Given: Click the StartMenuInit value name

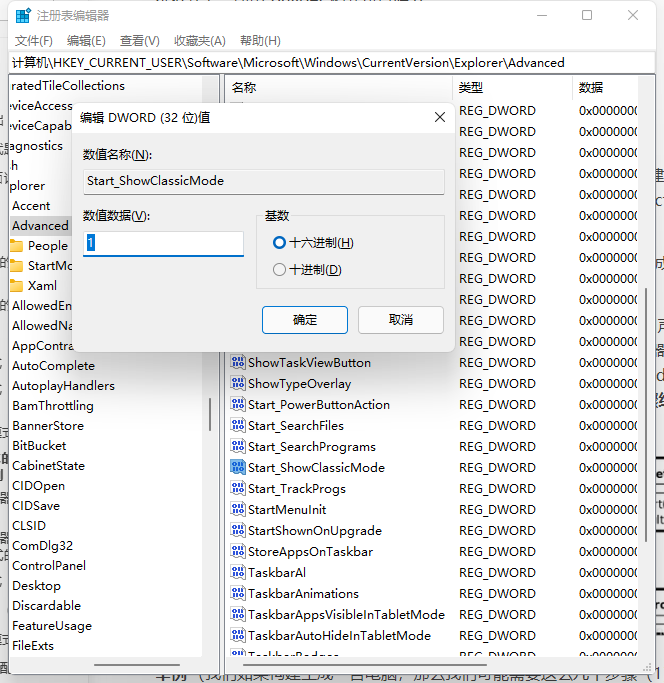Looking at the screenshot, I should (287, 510).
